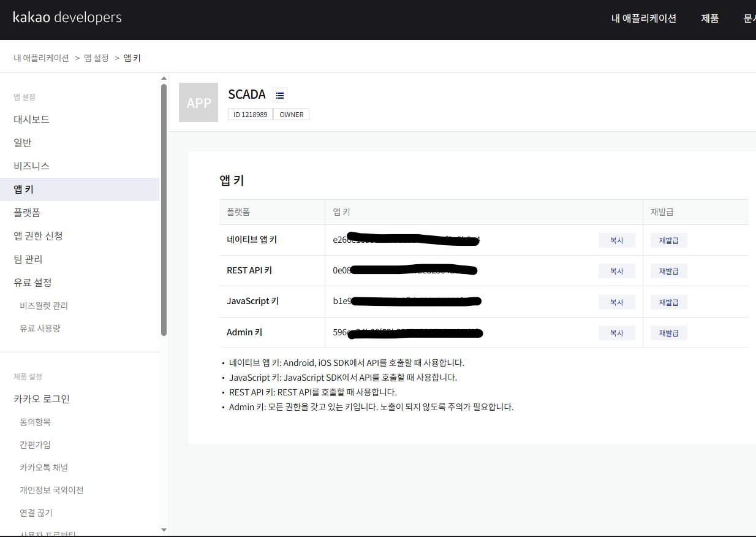This screenshot has width=756, height=537.
Task: Click the 앱 설정 sidebar section label
Action: point(25,97)
